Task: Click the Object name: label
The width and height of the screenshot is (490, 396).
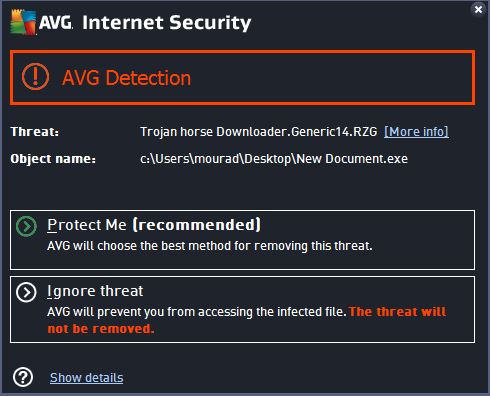Action: (53, 159)
